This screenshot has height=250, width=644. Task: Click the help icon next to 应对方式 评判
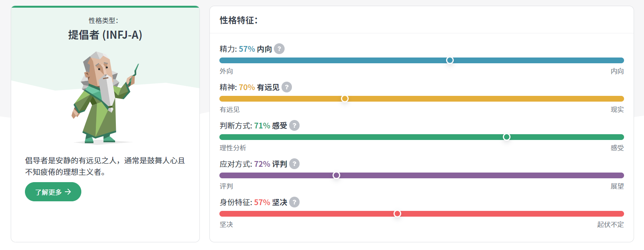[x=294, y=164]
